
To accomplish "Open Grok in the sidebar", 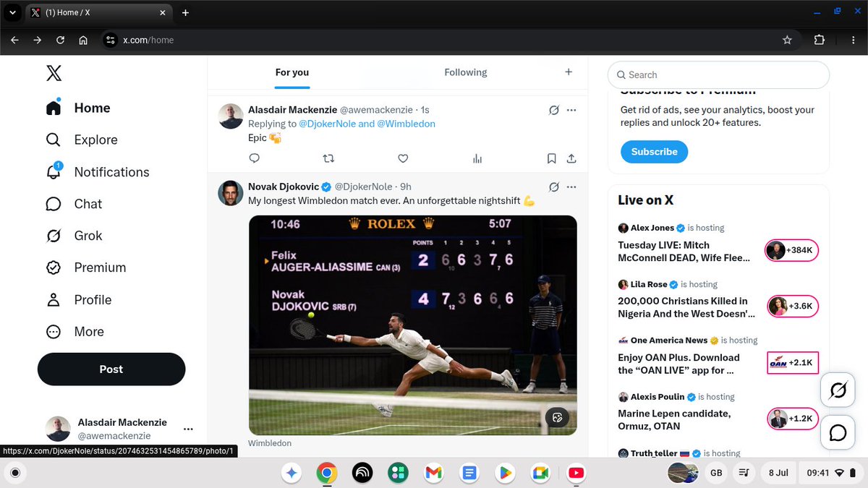I will click(x=74, y=236).
